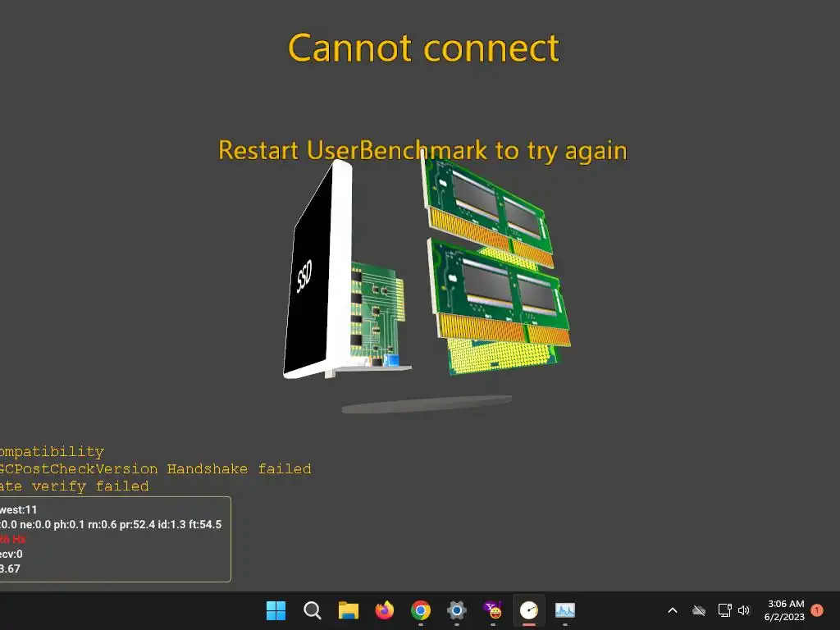Click the red warning text in stats box
840x630 pixels.
[x=12, y=539]
